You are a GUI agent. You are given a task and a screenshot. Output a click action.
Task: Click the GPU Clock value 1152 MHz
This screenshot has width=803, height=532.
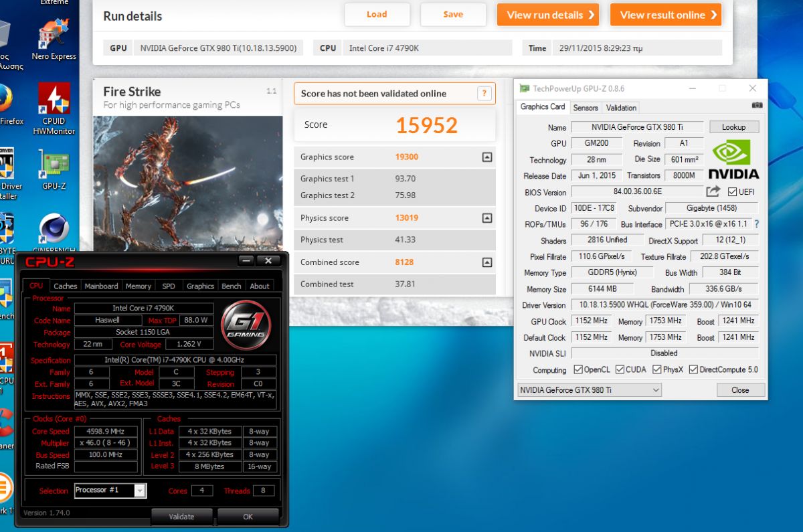click(590, 321)
